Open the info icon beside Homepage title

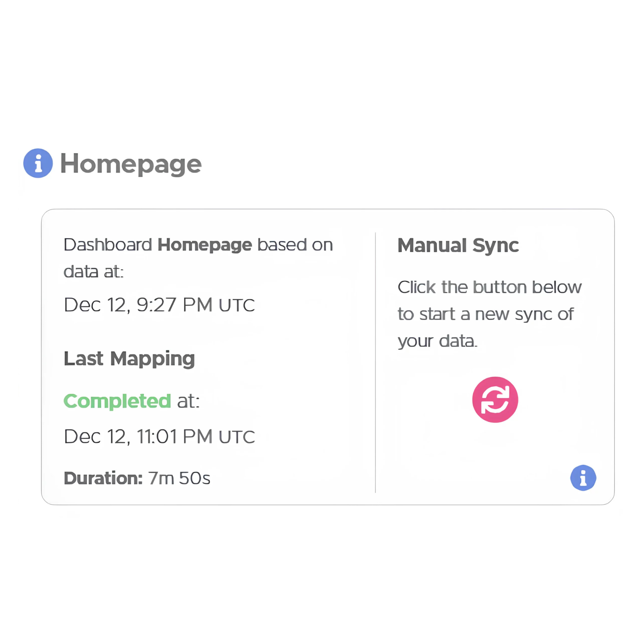[38, 163]
